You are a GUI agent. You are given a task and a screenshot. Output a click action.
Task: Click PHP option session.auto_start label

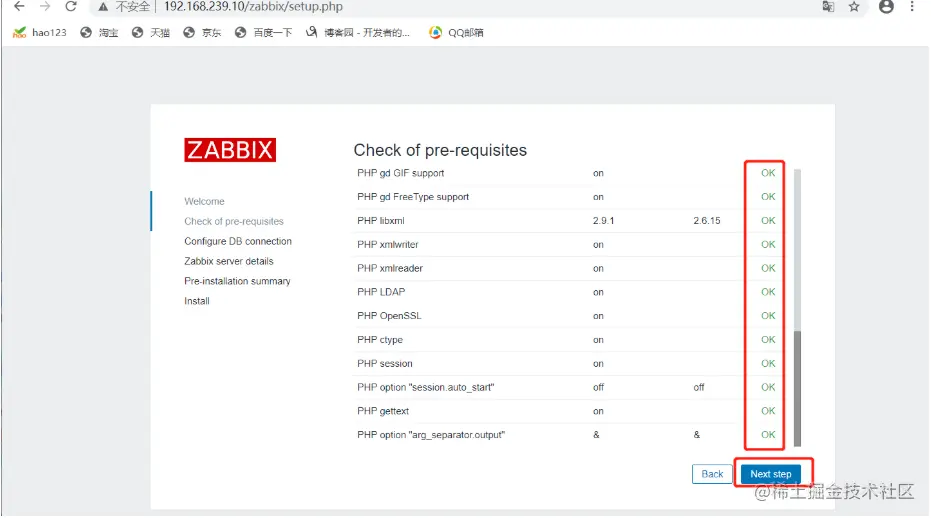[426, 387]
